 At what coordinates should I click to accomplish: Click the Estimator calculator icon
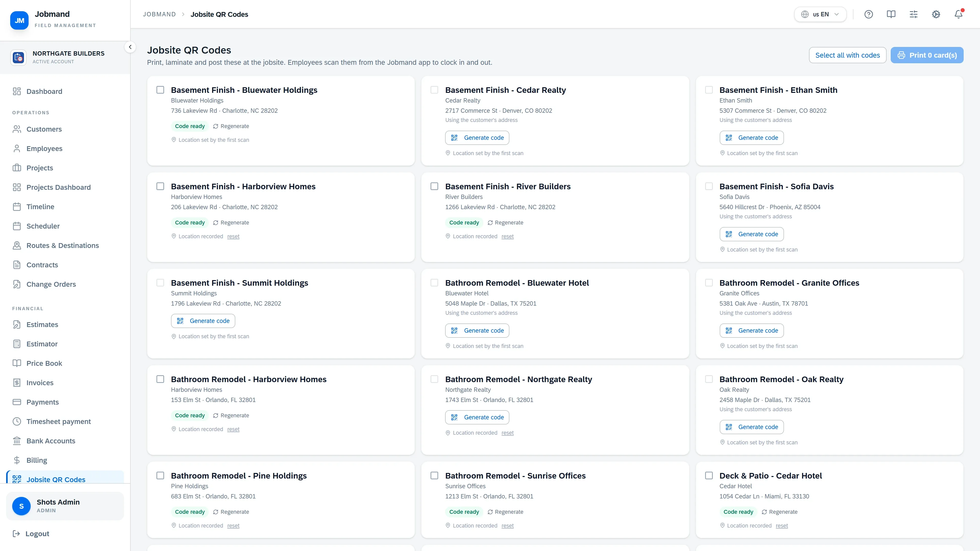coord(17,344)
